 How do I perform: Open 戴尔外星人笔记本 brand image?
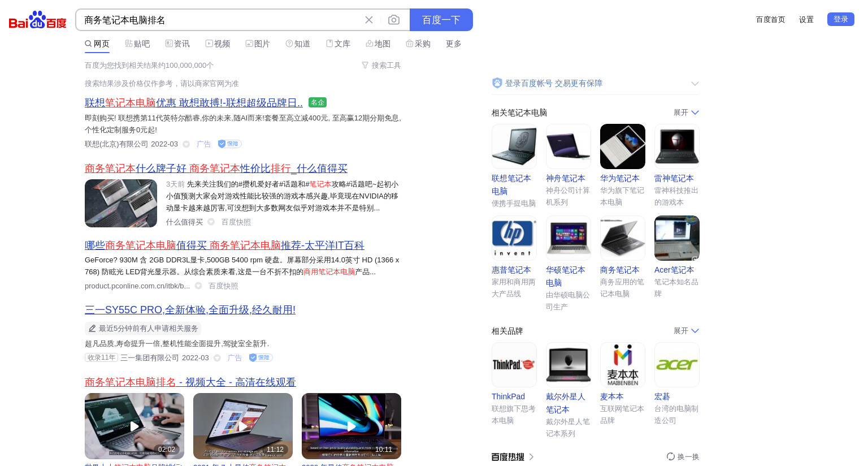tap(568, 365)
